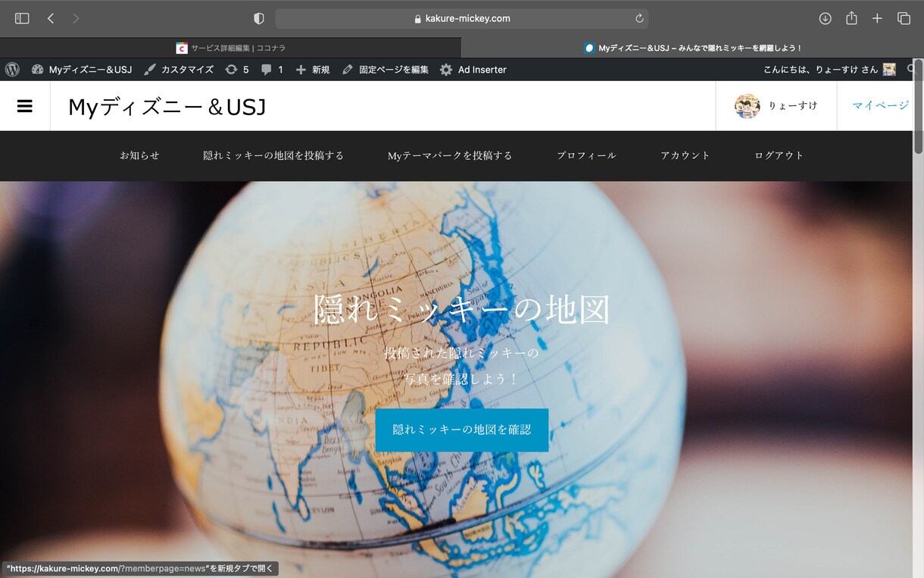
Task: Click the Myディズニー＆USJ site title
Action: (167, 107)
